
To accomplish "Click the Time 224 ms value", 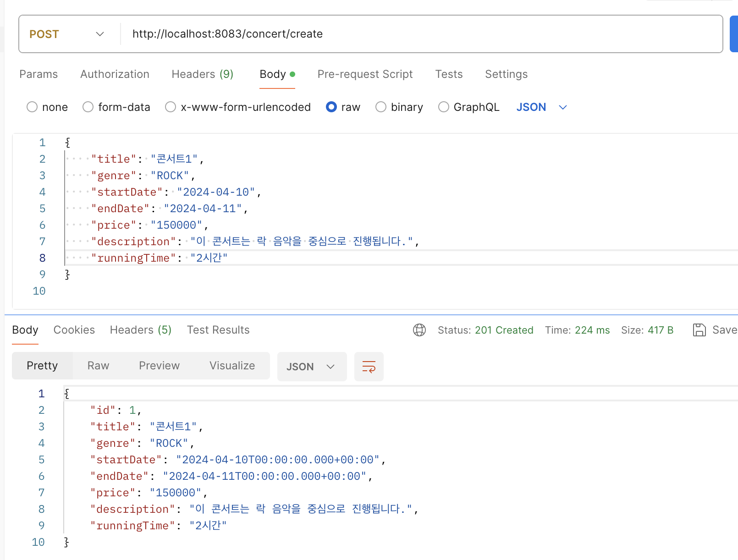I will coord(592,330).
